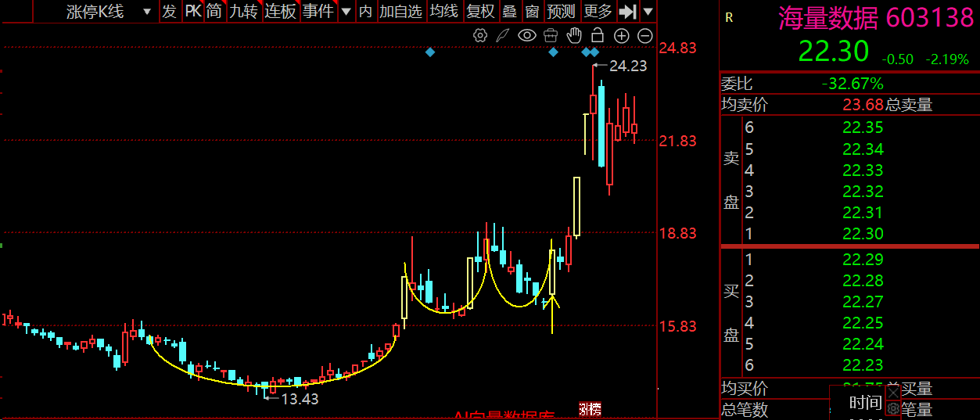Expand the dropdown arrow after 事件
Screen dimensions: 980x420
pyautogui.click(x=346, y=11)
